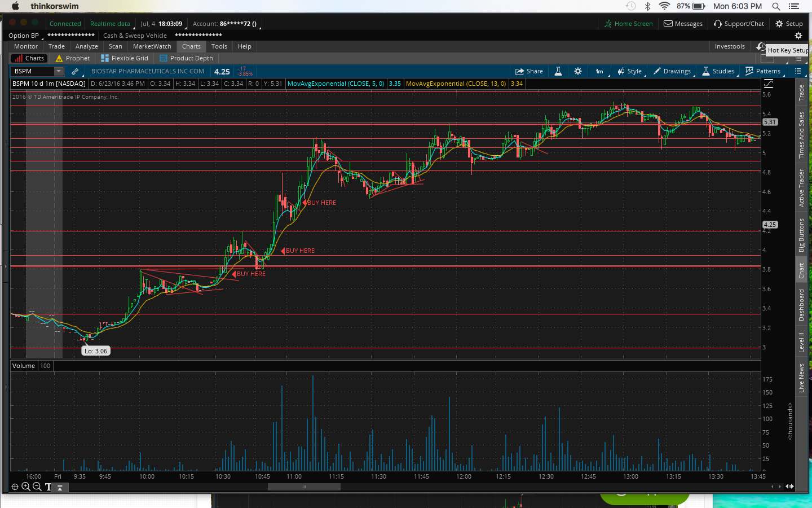Click the history clock icon beside Investools
This screenshot has width=812, height=508.
pyautogui.click(x=761, y=46)
